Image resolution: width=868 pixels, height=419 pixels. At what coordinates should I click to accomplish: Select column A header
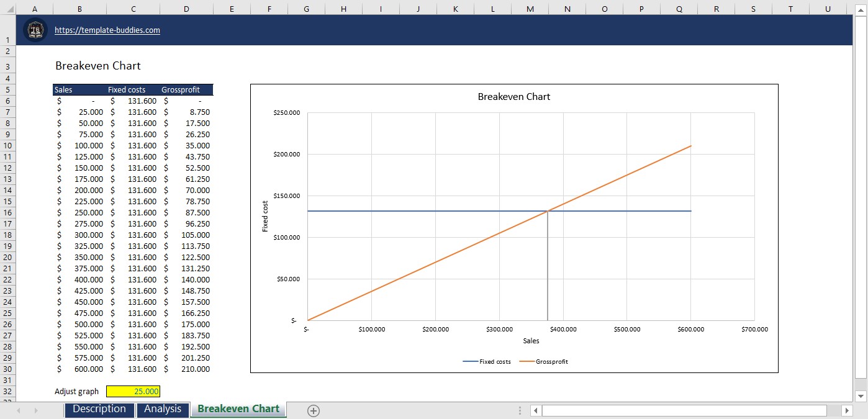[x=34, y=9]
